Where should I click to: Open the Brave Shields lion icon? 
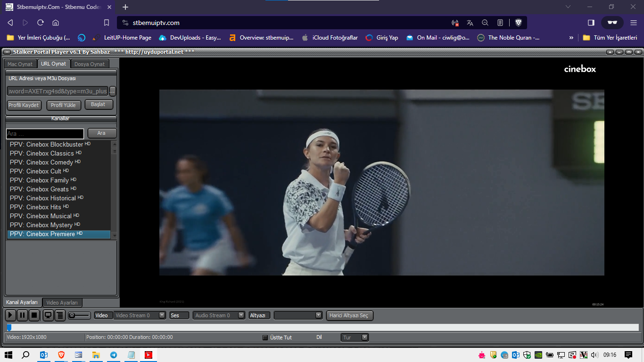[x=519, y=23]
